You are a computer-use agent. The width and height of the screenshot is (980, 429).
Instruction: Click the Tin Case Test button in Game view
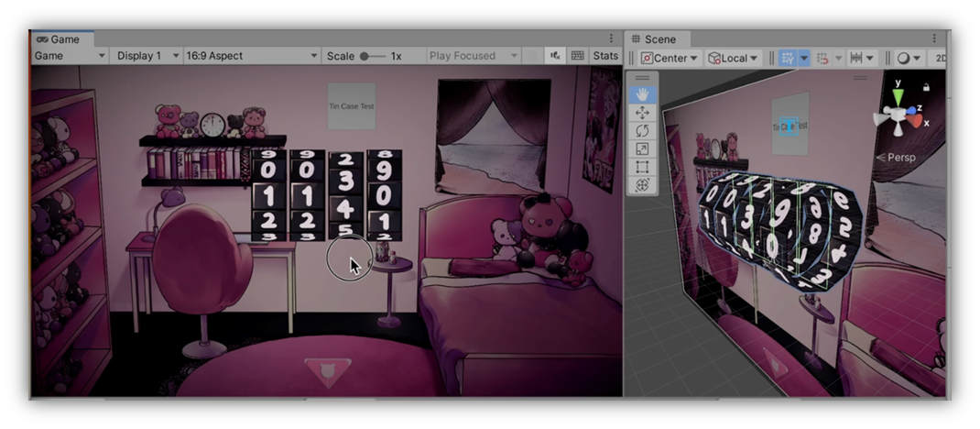[x=352, y=106]
